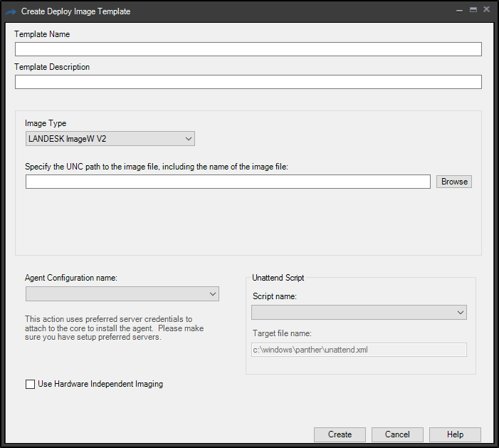Maximize the Create Deploy Image Template dialog
This screenshot has height=448, width=499.
click(471, 10)
